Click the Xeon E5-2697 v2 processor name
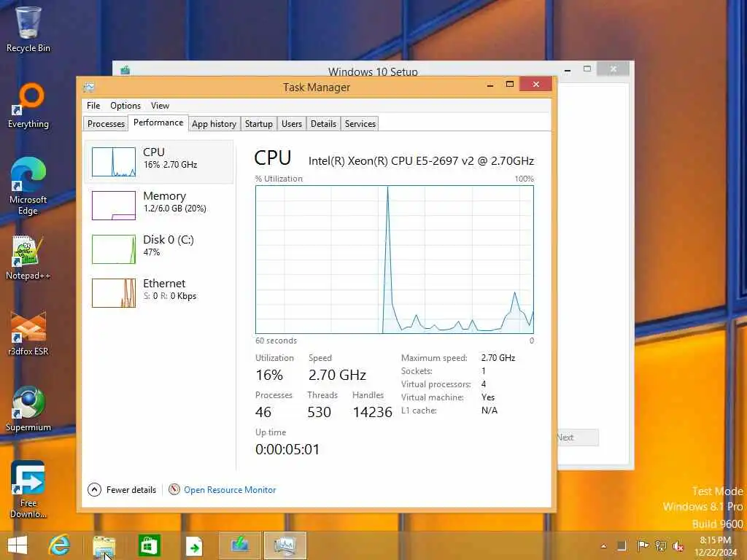The image size is (747, 560). 421,161
